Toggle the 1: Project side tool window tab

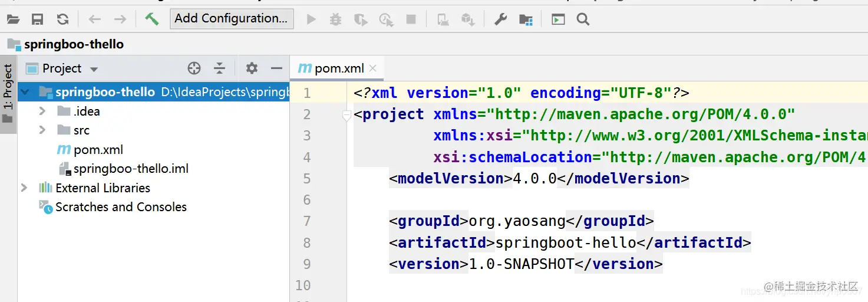pyautogui.click(x=8, y=94)
